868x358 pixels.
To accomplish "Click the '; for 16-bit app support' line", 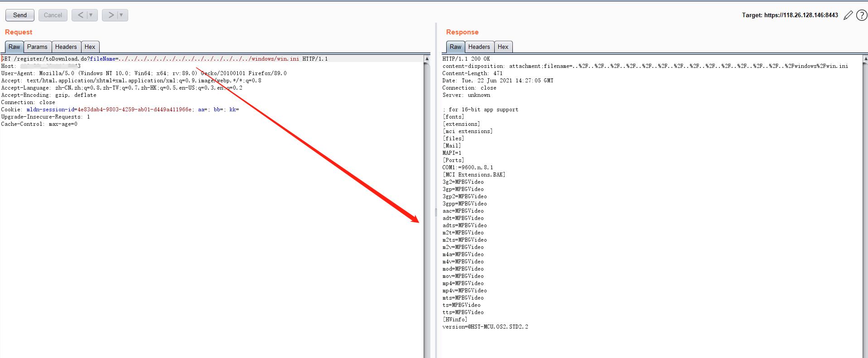I will coord(480,110).
